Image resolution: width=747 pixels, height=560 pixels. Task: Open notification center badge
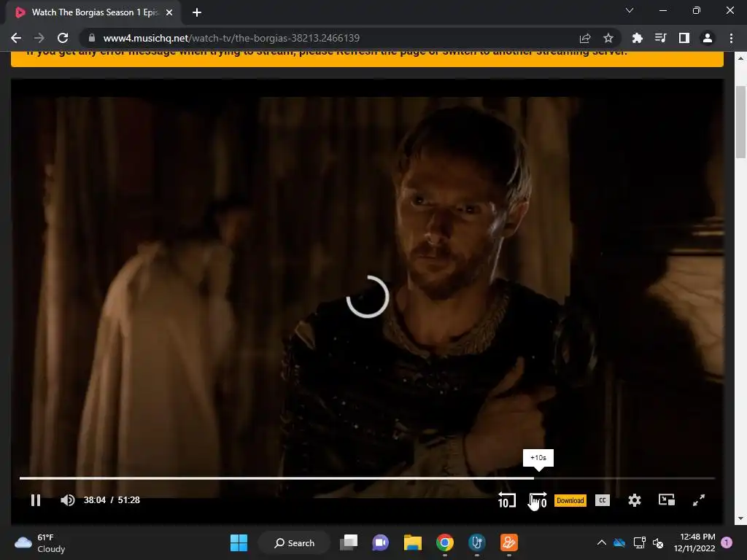tap(727, 542)
